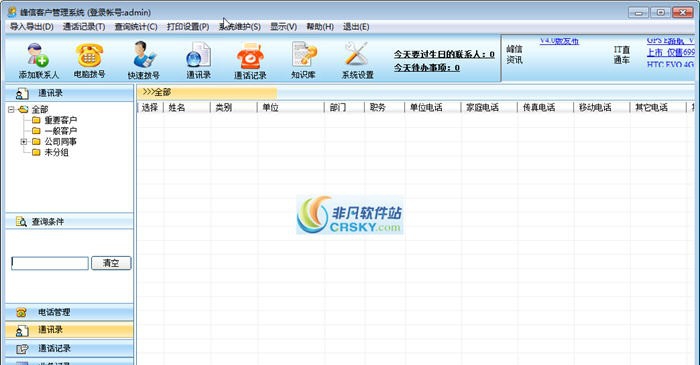Image resolution: width=700 pixels, height=365 pixels.
Task: Open 系统设置 system settings tool
Action: pyautogui.click(x=357, y=54)
